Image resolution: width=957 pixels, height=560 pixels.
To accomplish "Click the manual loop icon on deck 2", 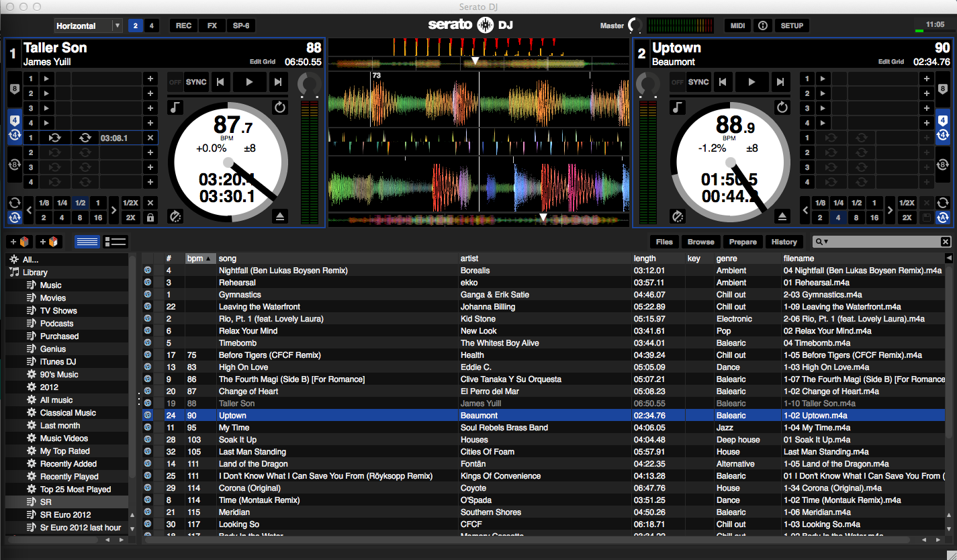I will 942,203.
